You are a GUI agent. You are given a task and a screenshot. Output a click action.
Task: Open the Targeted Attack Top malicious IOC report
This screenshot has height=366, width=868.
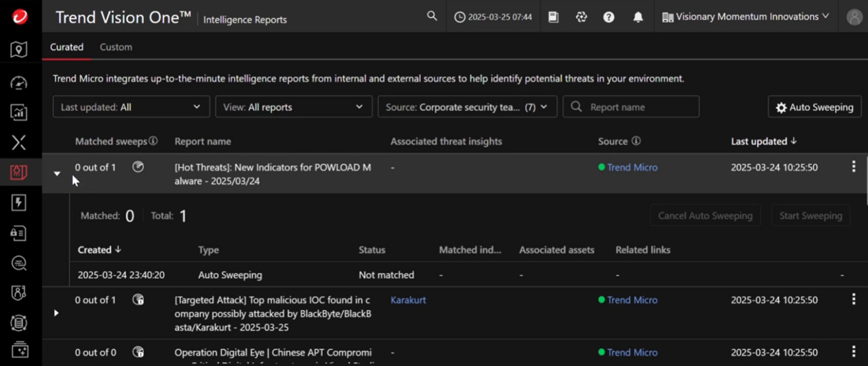click(x=273, y=313)
